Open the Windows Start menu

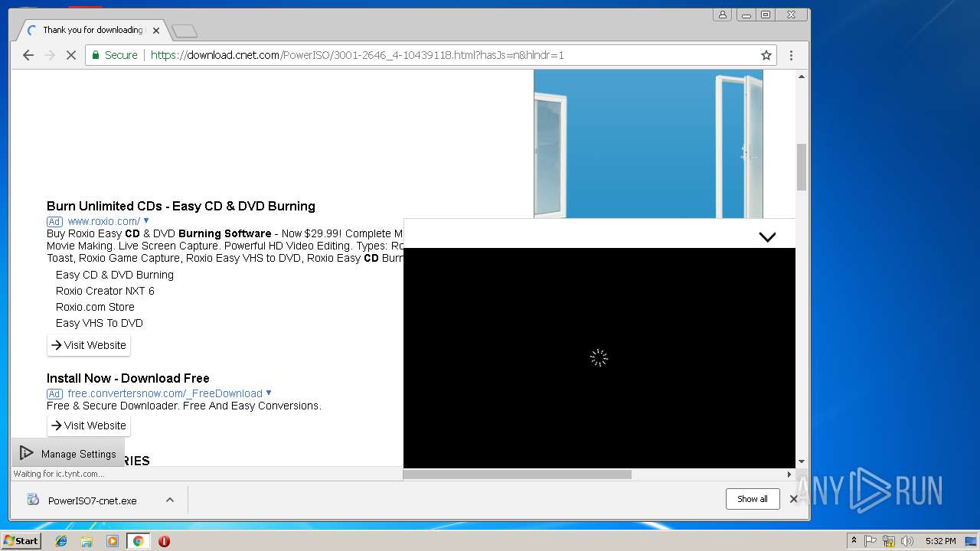pos(21,541)
